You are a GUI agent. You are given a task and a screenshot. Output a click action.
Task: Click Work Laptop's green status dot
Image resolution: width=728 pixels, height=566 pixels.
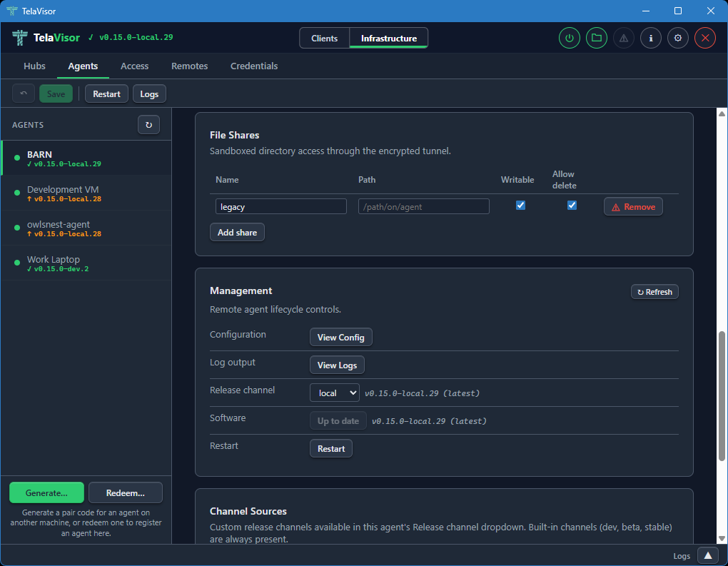(x=17, y=263)
